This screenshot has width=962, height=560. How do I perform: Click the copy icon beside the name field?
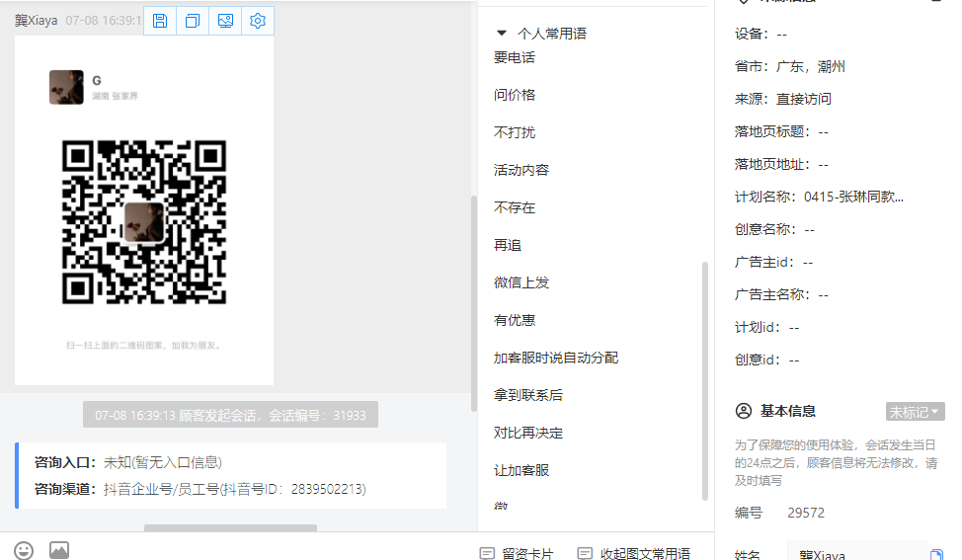936,554
